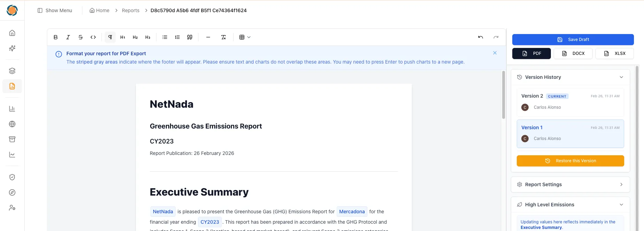Apply Heading 2 style
Image resolution: width=644 pixels, height=231 pixels.
[135, 37]
